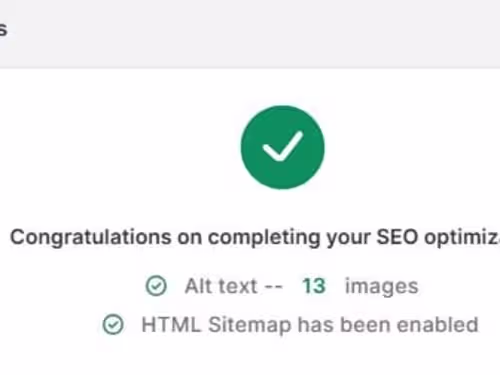Image resolution: width=500 pixels, height=375 pixels.
Task: Click the check icon beside HTML Sitemap
Action: (113, 324)
